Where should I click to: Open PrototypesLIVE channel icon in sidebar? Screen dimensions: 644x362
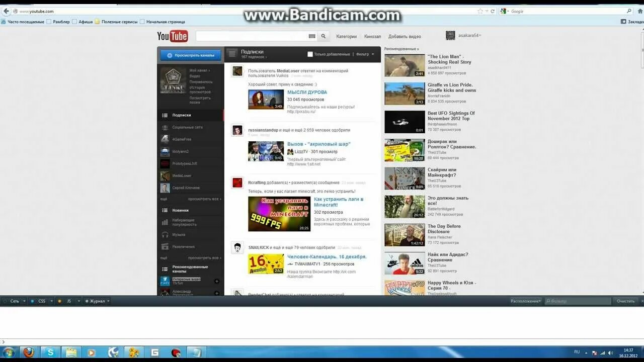pos(165,163)
